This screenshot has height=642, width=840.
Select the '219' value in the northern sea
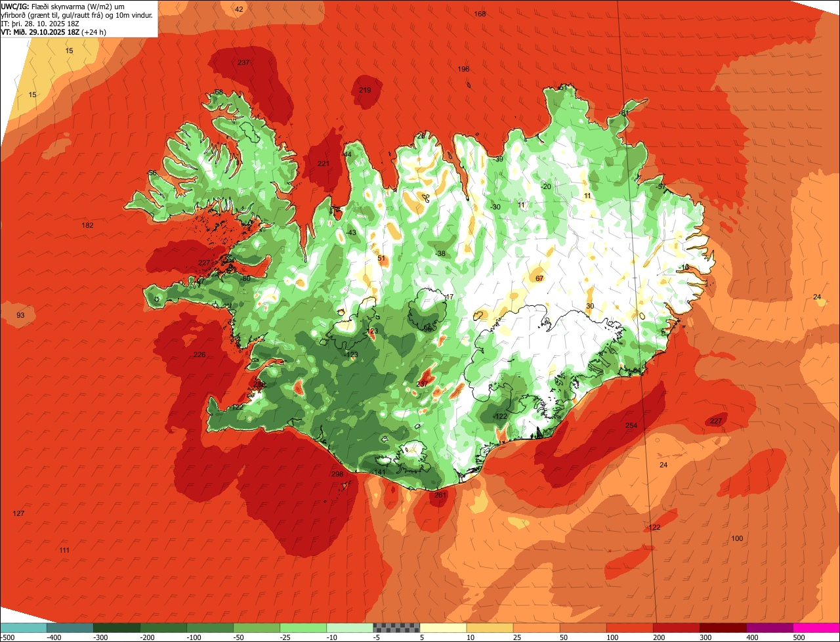[365, 90]
